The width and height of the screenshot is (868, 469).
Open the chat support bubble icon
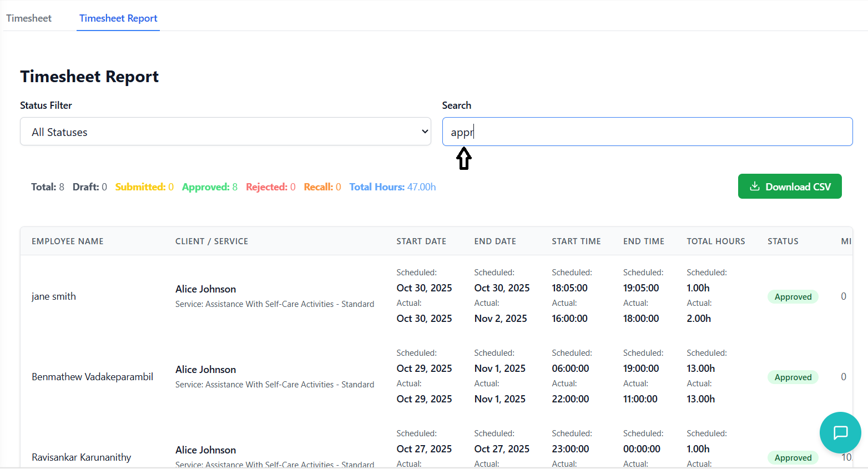tap(840, 432)
